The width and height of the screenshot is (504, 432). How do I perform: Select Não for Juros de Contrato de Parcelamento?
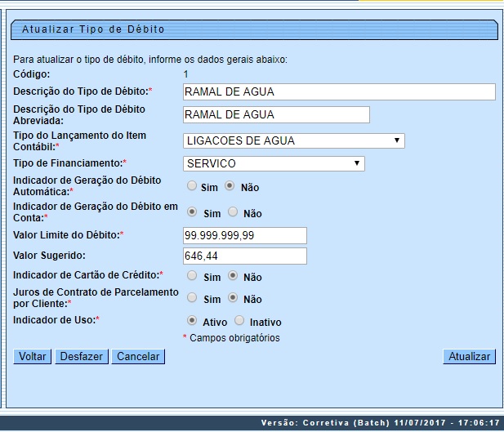point(232,298)
